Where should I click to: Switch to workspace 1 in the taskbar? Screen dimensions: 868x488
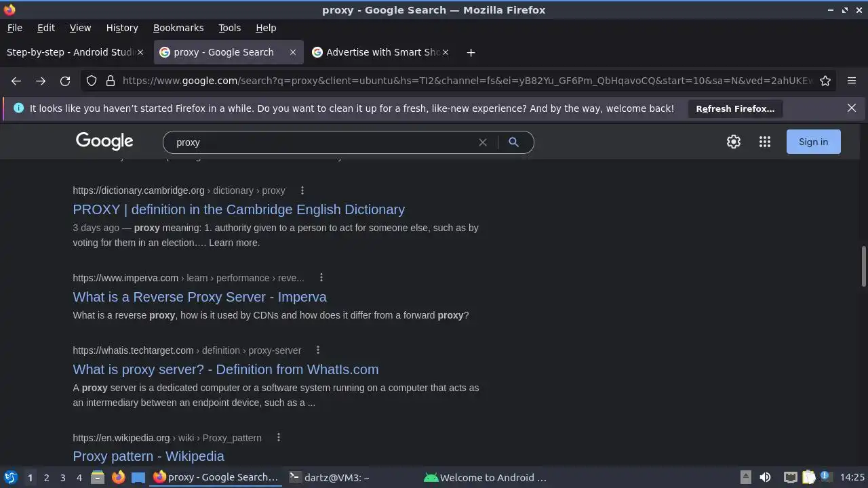coord(30,478)
